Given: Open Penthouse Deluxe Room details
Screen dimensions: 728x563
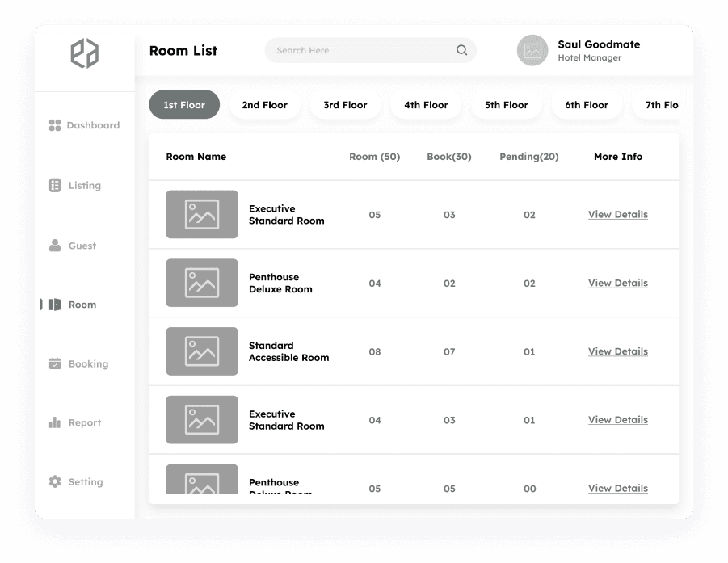Looking at the screenshot, I should click(x=617, y=283).
